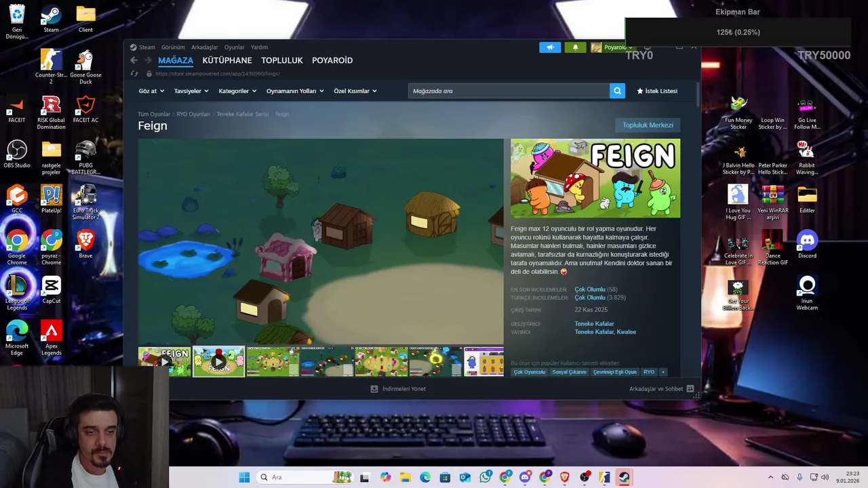Open League of Legends desktop shortcut
Viewport: 868px width, 488px height.
(x=17, y=293)
